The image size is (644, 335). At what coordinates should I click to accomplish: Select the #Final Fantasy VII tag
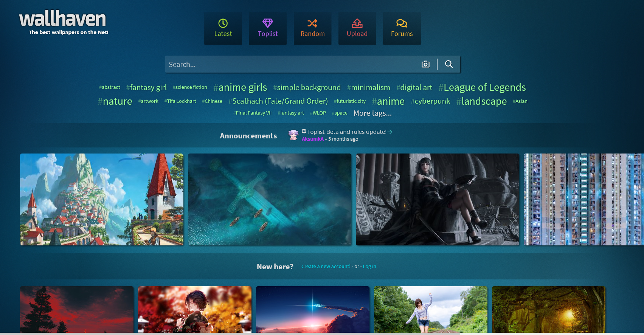tap(252, 113)
